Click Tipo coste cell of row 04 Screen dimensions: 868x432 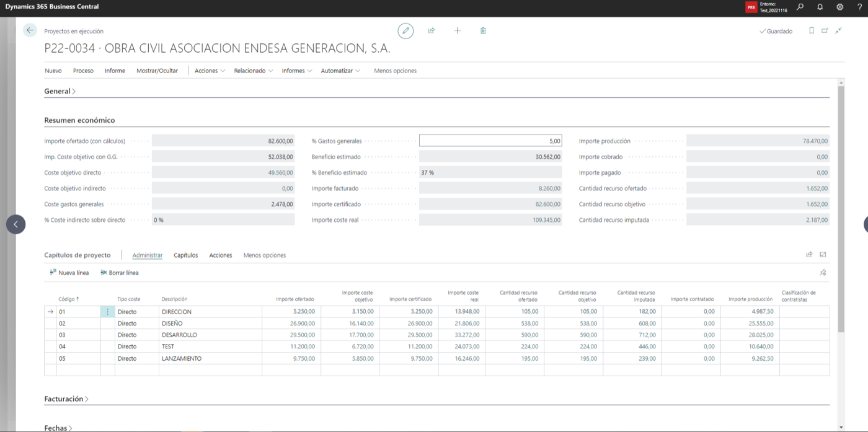point(137,347)
